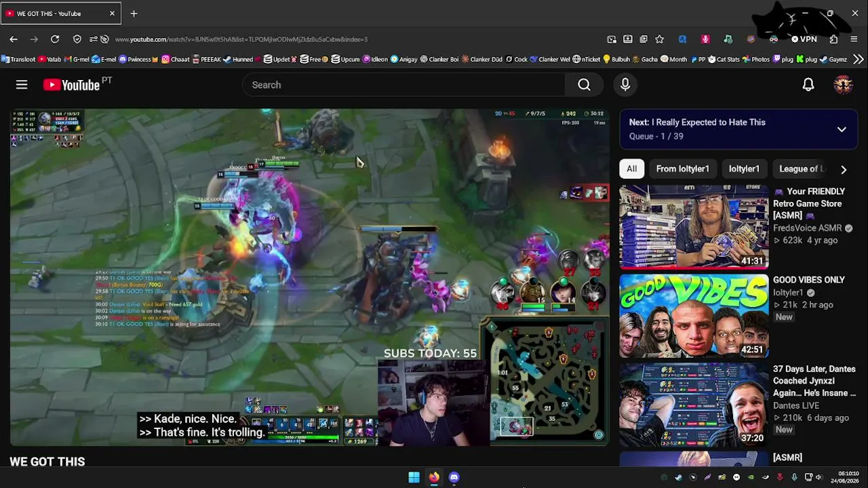The width and height of the screenshot is (868, 488).
Task: Open the Photos bookmark
Action: [756, 60]
